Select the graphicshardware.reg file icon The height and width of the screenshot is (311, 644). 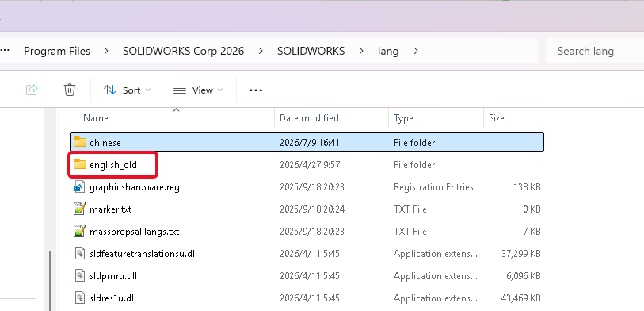click(x=79, y=186)
